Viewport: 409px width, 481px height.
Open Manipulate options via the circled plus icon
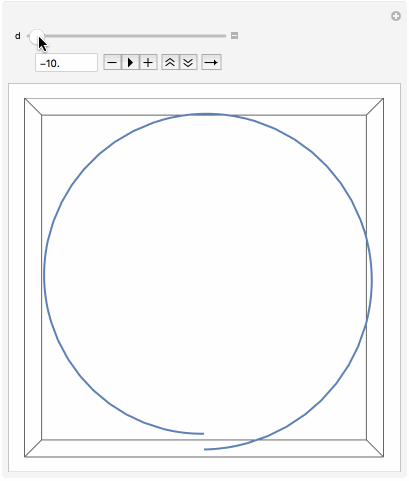click(x=396, y=16)
